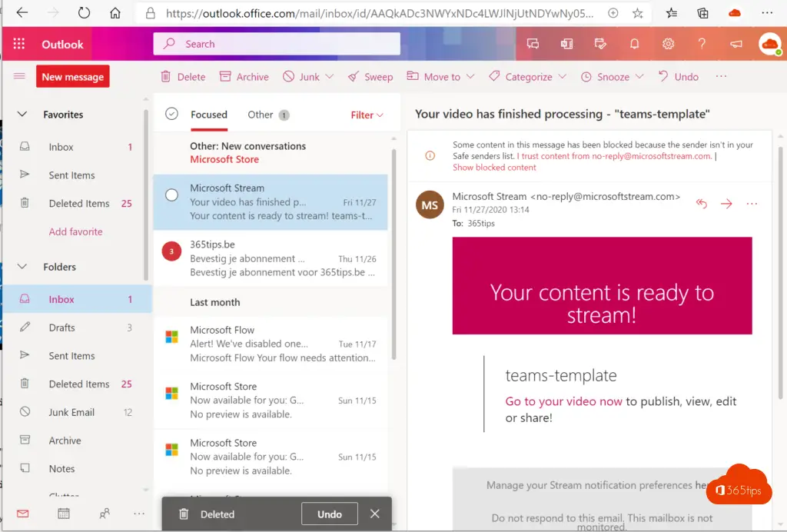Open the browser settings ellipsis menu

[x=767, y=13]
